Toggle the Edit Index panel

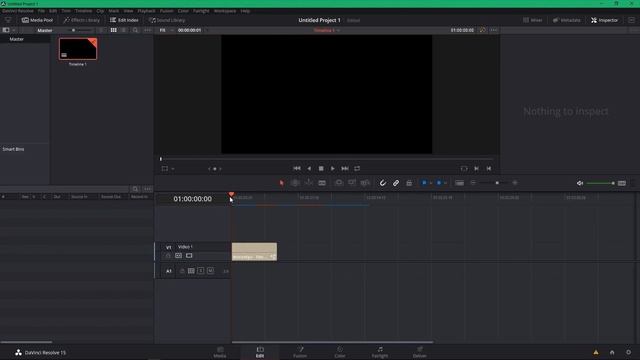tap(124, 20)
